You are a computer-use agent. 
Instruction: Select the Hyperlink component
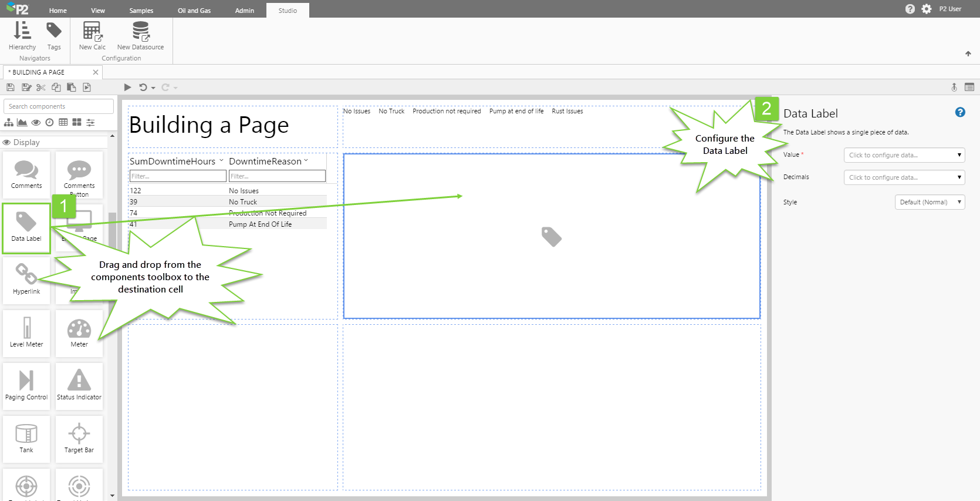pos(26,281)
